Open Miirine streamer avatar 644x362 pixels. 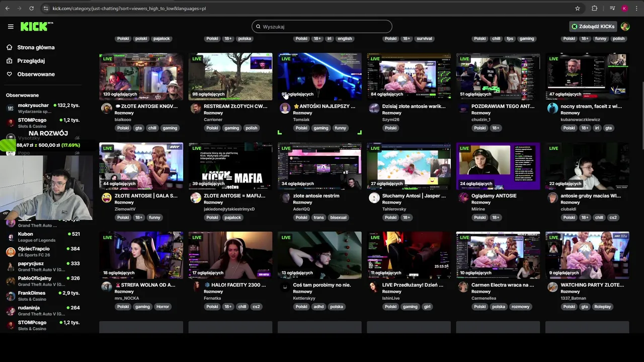click(x=463, y=198)
